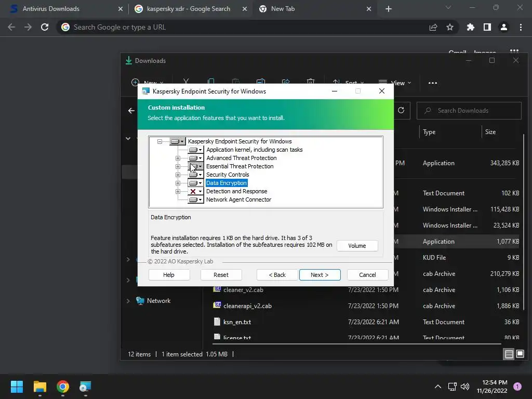Open the Windows Start menu

tap(17, 387)
